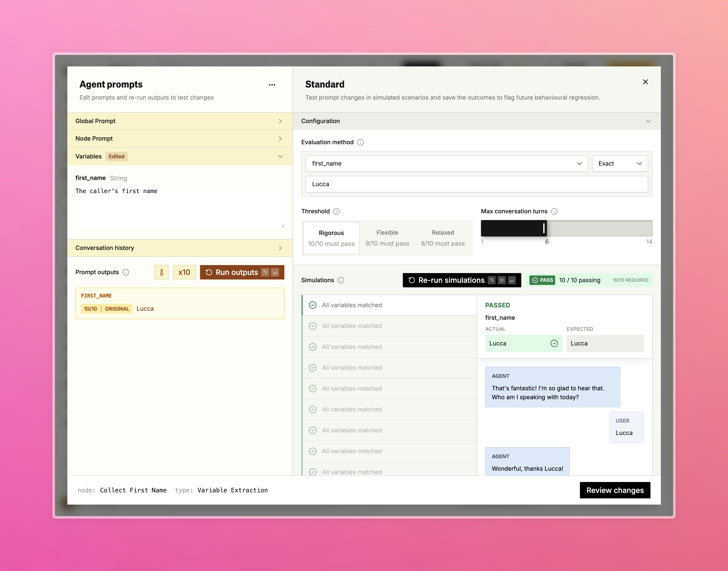The image size is (728, 571).
Task: Click the Max conversation turns slider handle
Action: [544, 228]
